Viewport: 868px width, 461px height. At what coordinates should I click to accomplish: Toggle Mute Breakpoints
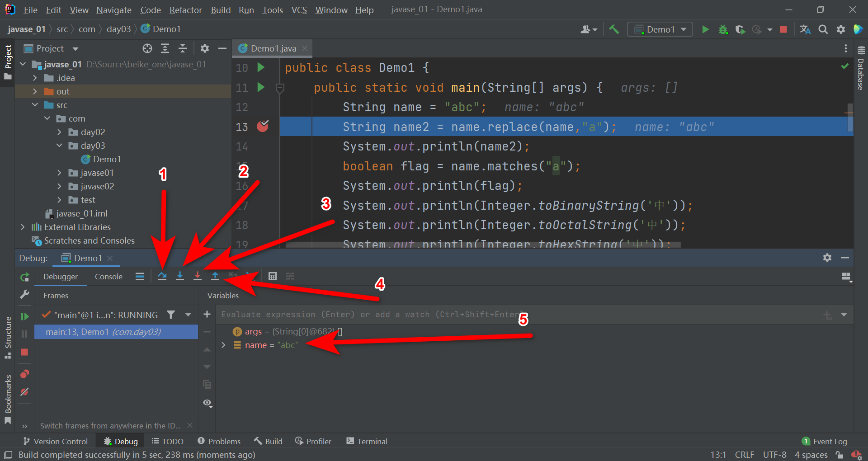[x=25, y=392]
